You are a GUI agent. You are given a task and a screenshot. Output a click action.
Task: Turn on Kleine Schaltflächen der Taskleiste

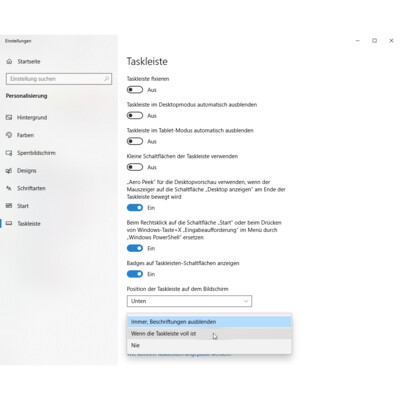[x=135, y=167]
